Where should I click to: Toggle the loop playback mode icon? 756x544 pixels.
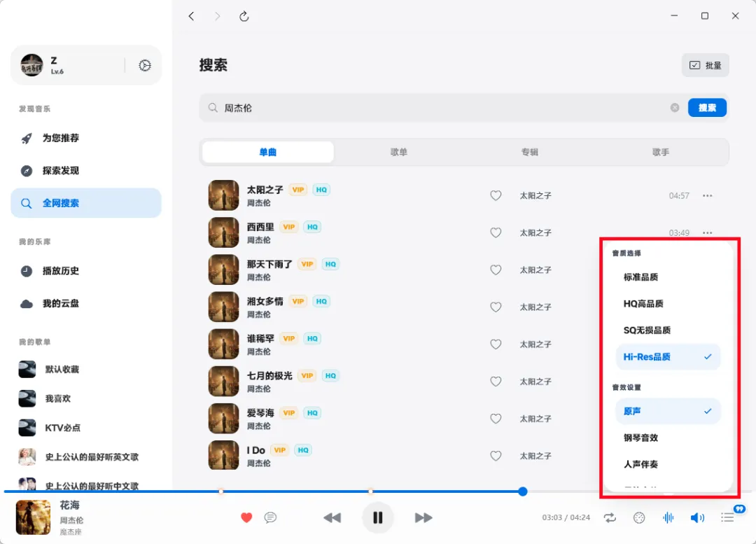(610, 518)
